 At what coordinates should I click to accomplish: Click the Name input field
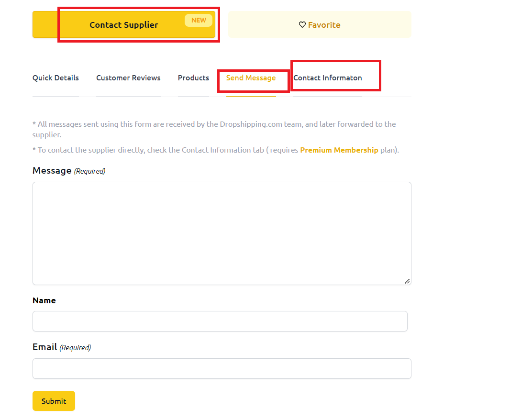(220, 321)
